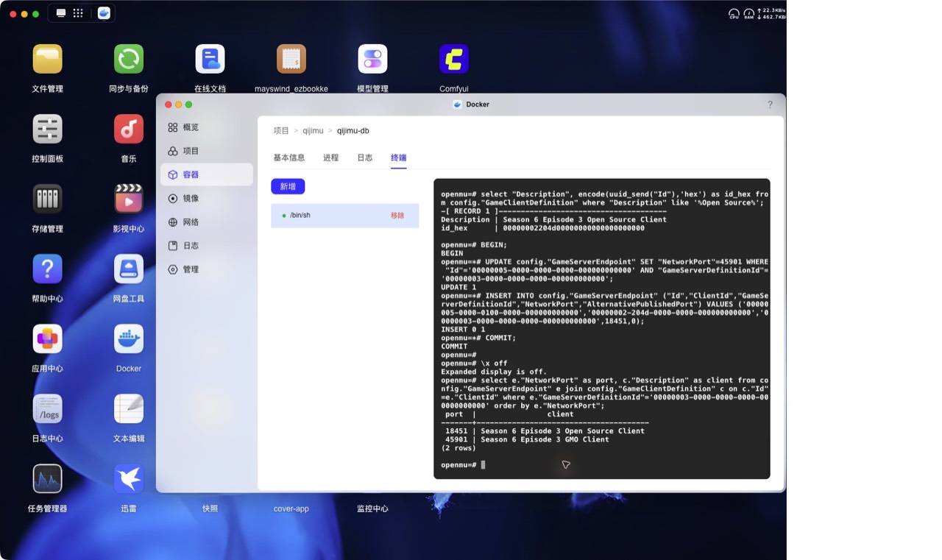
Task: Switch to the 进程 processes tab
Action: 331,157
